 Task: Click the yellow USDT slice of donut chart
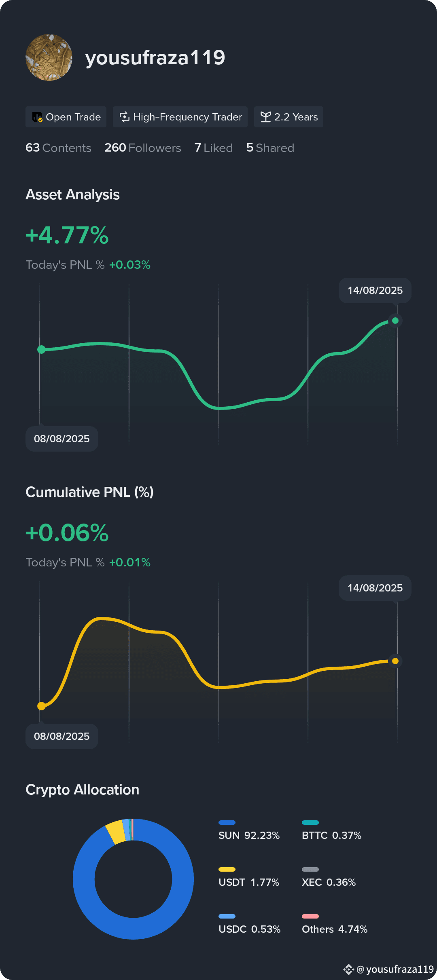click(x=116, y=832)
